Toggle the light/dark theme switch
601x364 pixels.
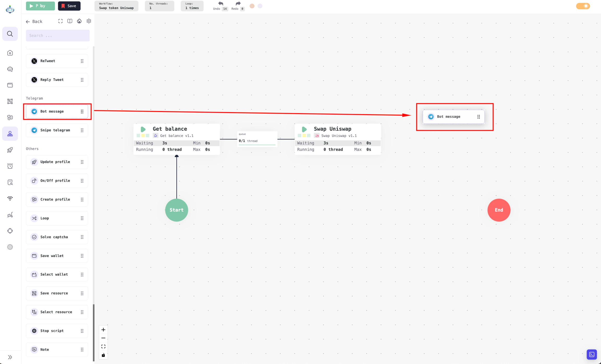(583, 6)
